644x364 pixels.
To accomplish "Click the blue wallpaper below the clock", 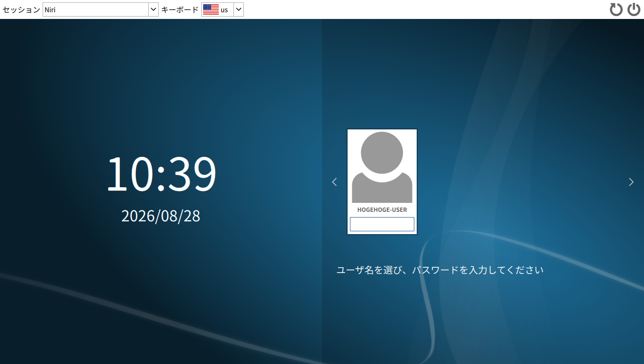I will tap(161, 284).
